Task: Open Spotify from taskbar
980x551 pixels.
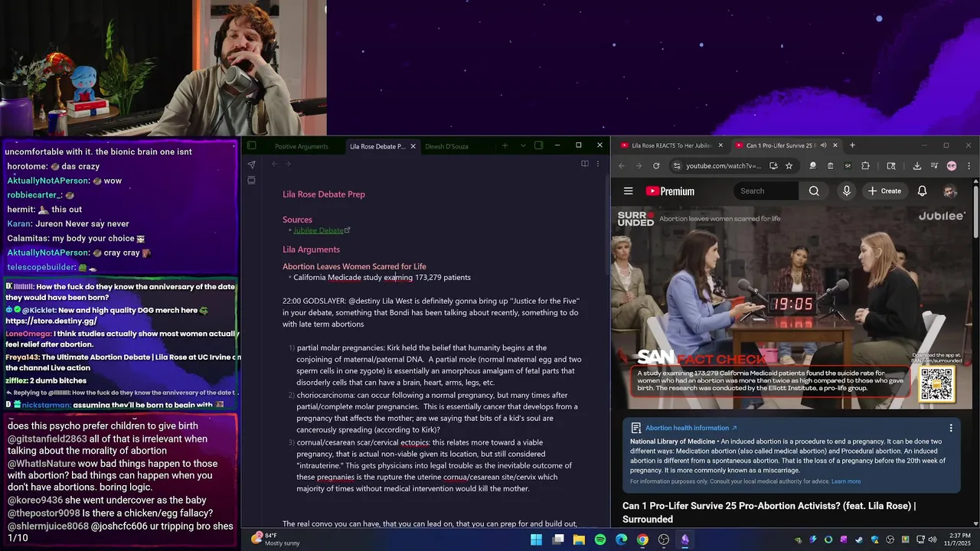Action: click(600, 540)
